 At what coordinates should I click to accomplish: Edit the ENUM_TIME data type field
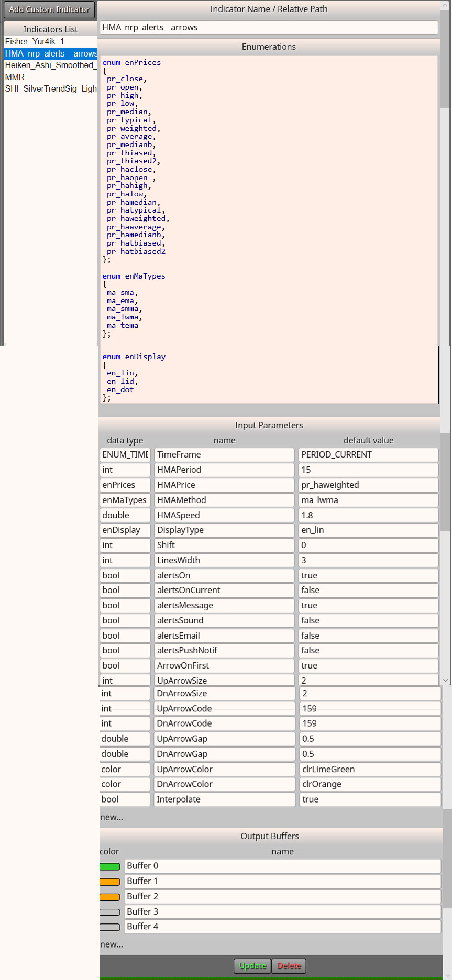click(x=125, y=454)
